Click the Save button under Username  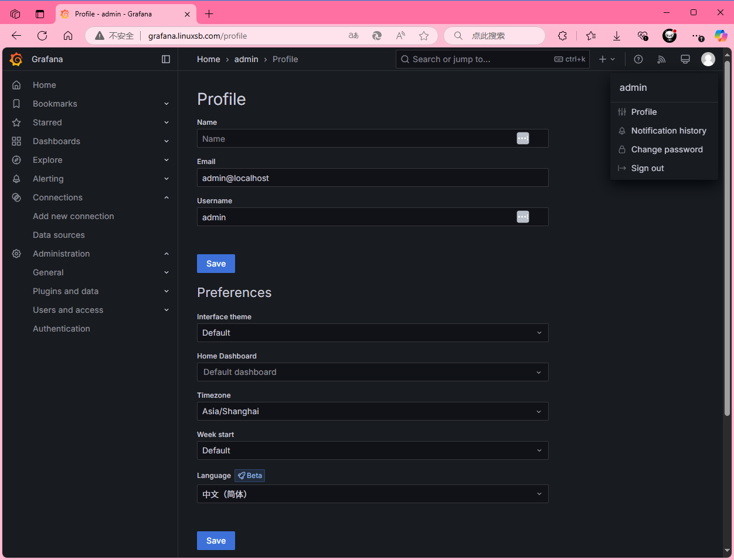click(x=216, y=264)
